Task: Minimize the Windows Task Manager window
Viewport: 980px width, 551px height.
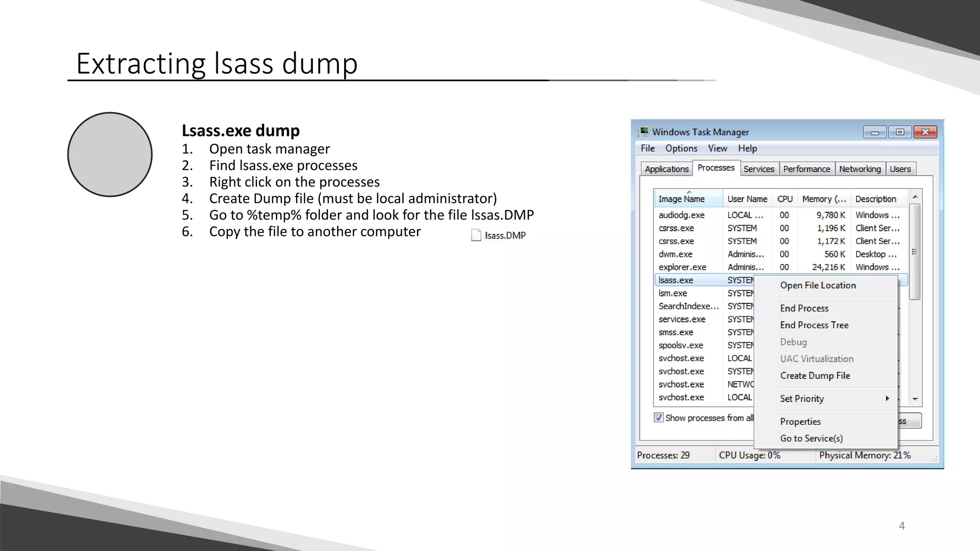Action: tap(875, 132)
